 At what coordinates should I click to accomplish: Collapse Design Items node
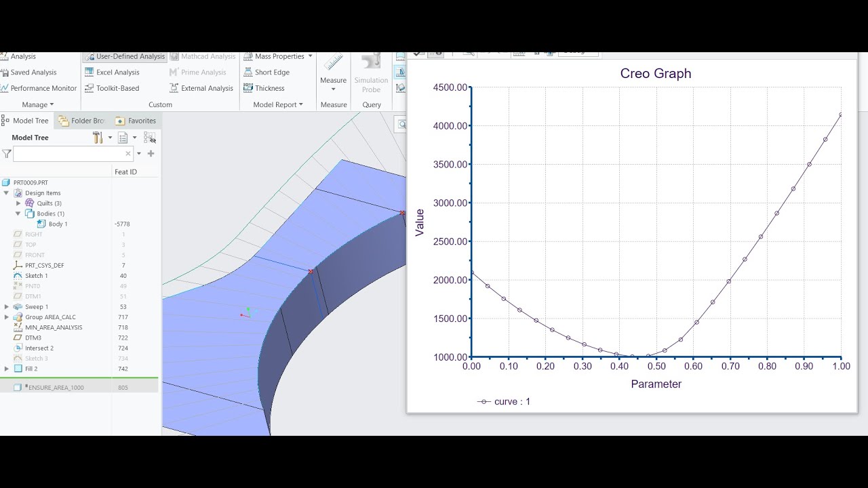[6, 193]
